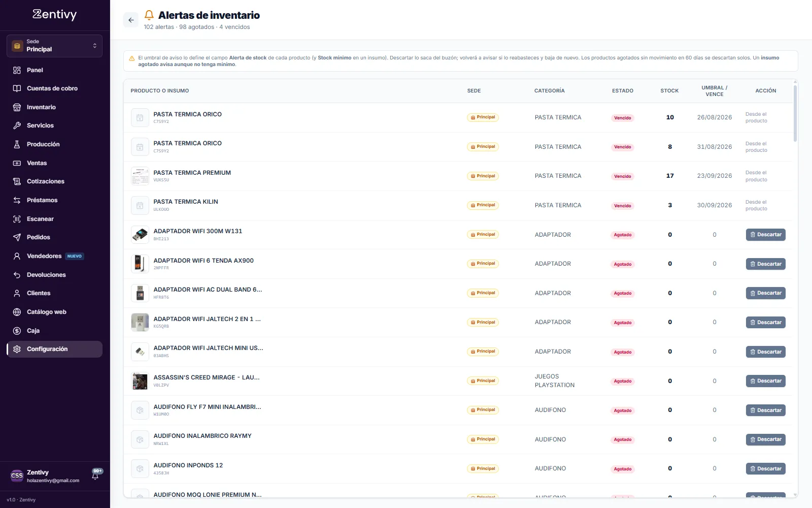
Task: Open the Préstamos swap arrows icon
Action: pyautogui.click(x=17, y=200)
